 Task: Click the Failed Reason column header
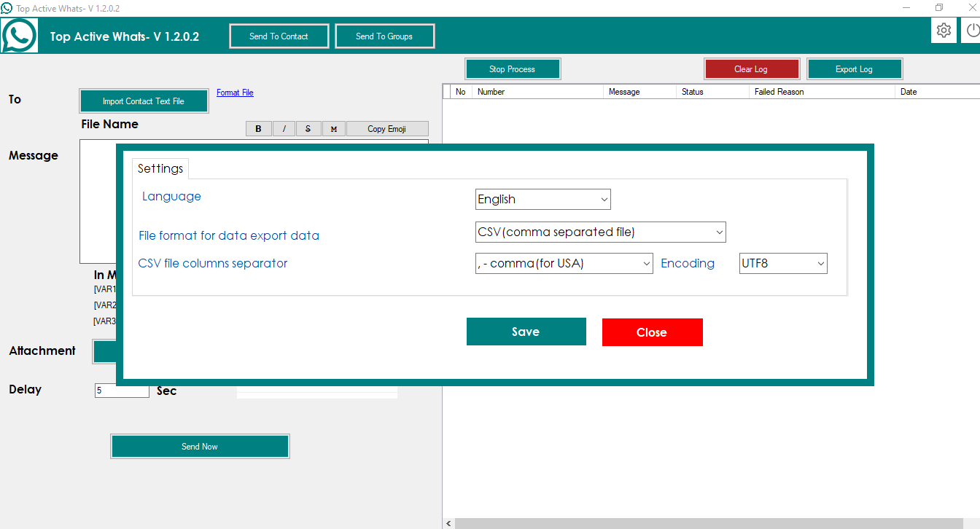[822, 92]
